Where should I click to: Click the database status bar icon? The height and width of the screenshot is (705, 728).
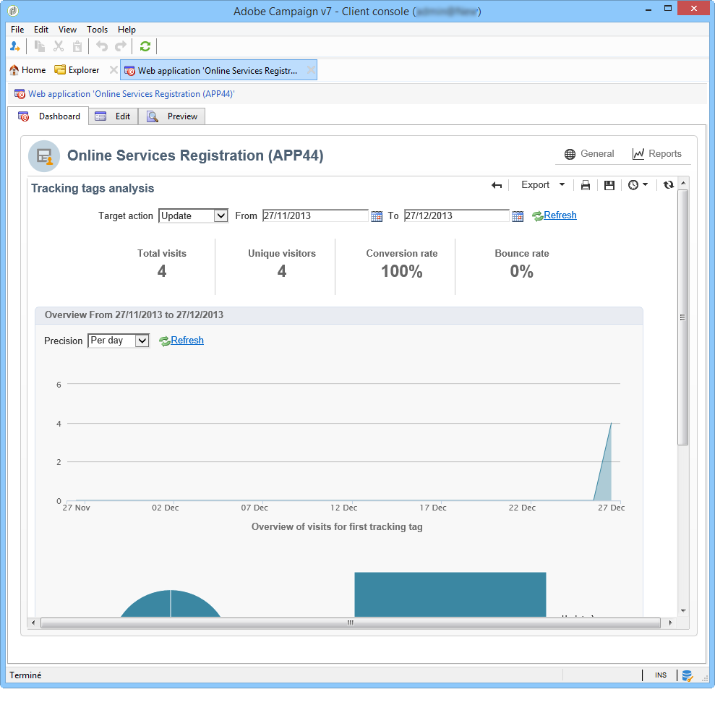pyautogui.click(x=688, y=676)
